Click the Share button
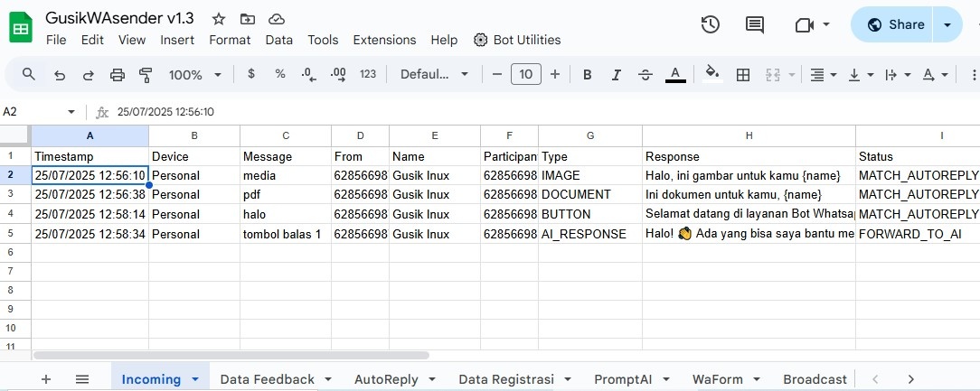Image resolution: width=980 pixels, height=391 pixels. 891,24
